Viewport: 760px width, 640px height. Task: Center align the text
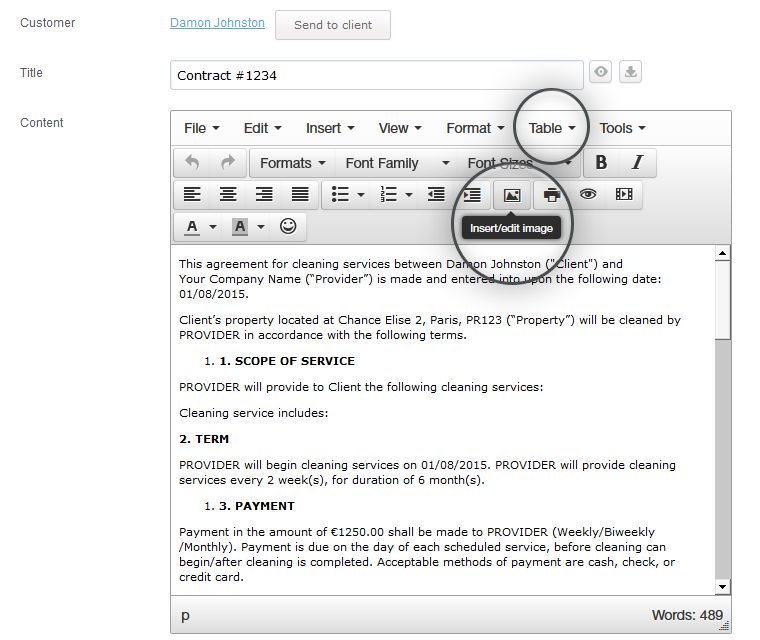228,195
